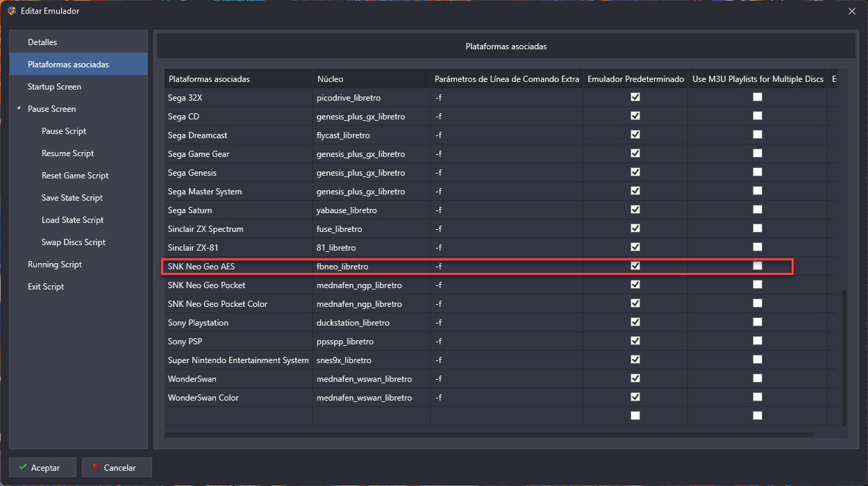Open Load State Script page

point(72,220)
